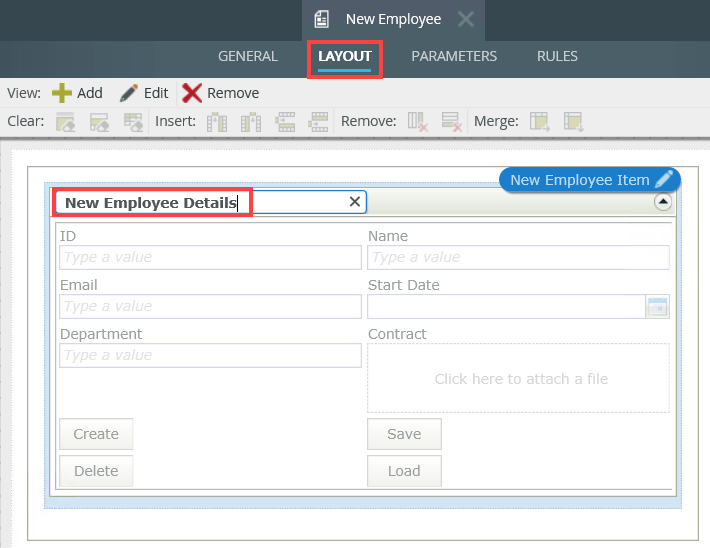The height and width of the screenshot is (548, 710).
Task: Click the Edit pencil button
Action: click(144, 93)
